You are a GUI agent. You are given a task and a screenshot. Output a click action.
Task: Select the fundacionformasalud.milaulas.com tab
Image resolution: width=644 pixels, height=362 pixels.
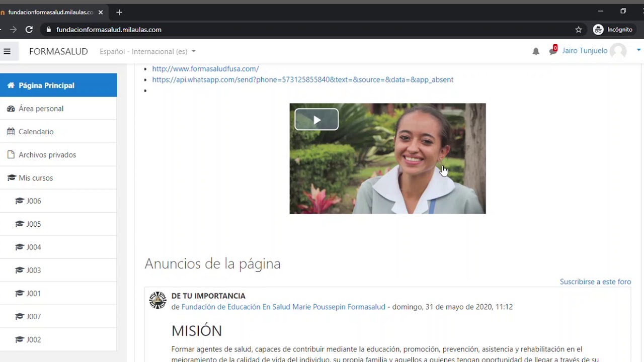coord(50,12)
